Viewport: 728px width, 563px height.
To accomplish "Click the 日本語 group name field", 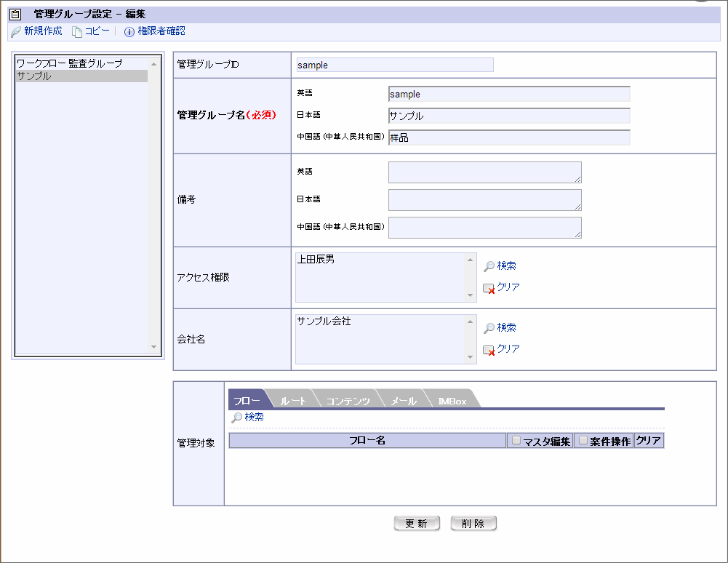I will (x=509, y=116).
